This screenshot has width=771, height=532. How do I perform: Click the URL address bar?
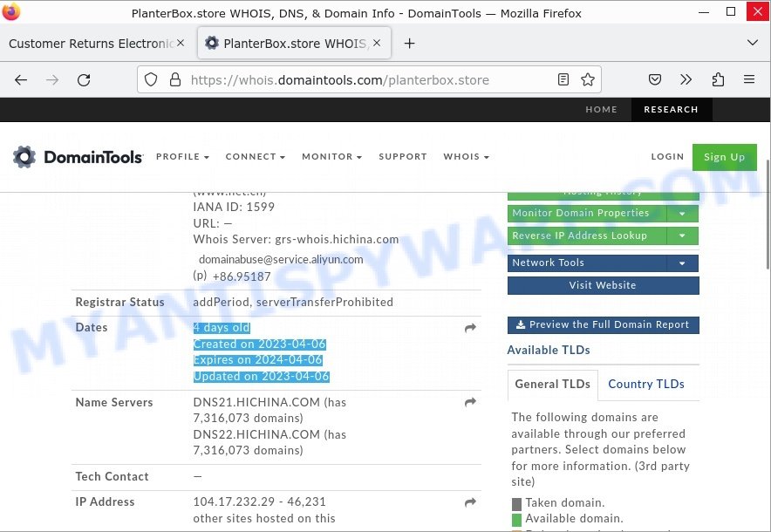coord(369,79)
